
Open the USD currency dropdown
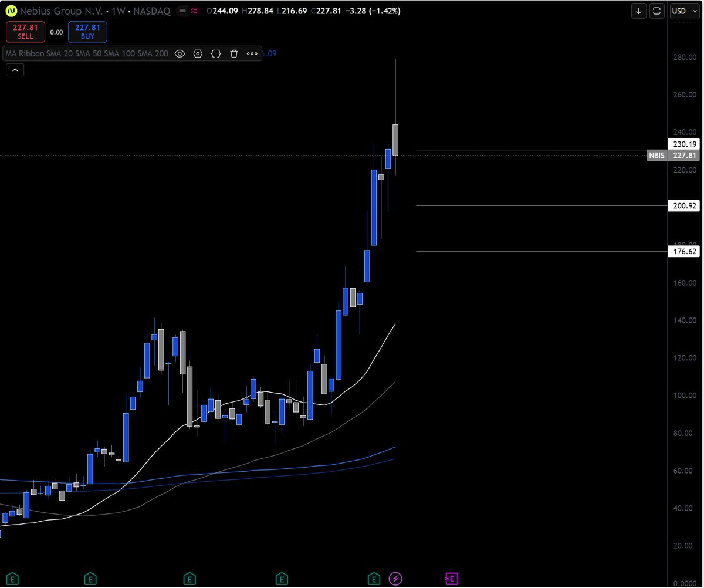click(x=685, y=11)
